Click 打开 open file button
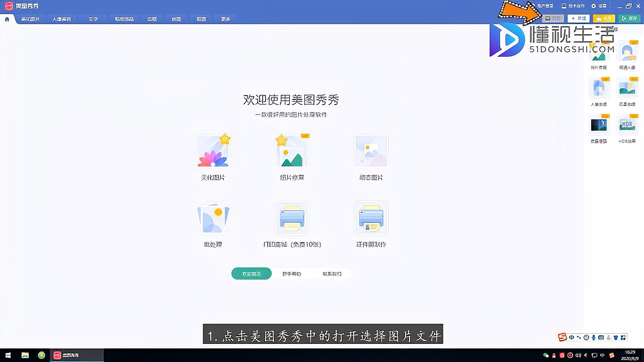 pyautogui.click(x=553, y=18)
